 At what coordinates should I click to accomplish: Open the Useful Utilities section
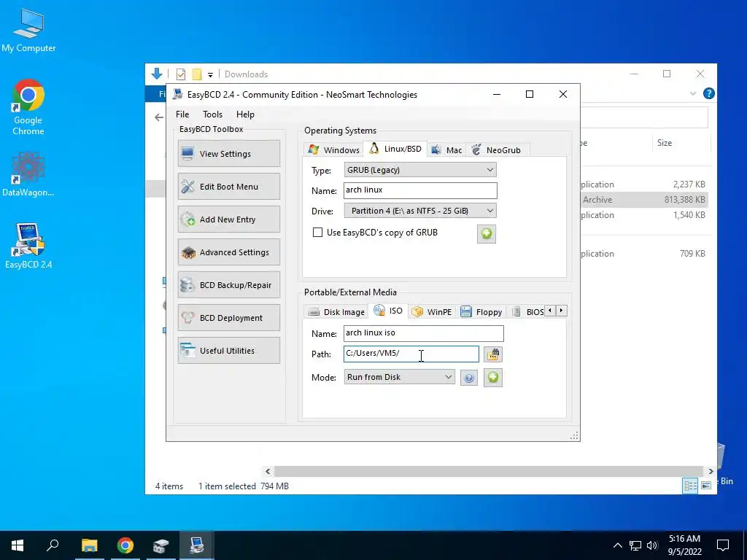click(x=228, y=351)
